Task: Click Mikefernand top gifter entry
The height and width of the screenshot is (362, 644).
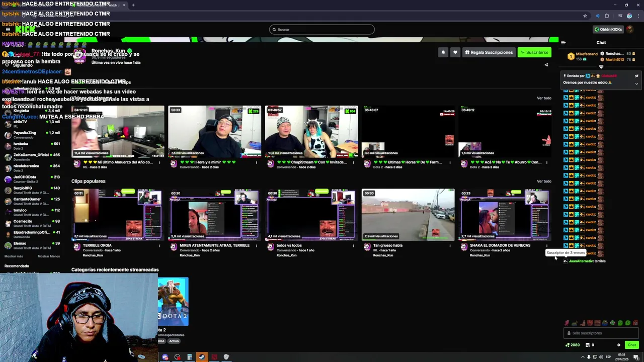Action: coord(582,56)
